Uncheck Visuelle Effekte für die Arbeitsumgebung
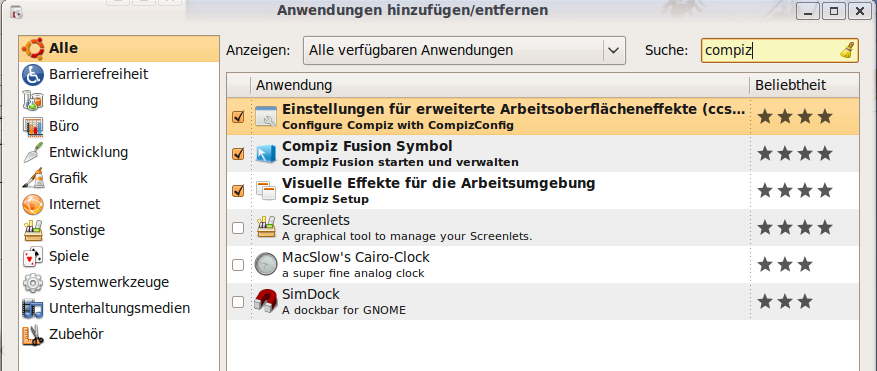 [238, 191]
